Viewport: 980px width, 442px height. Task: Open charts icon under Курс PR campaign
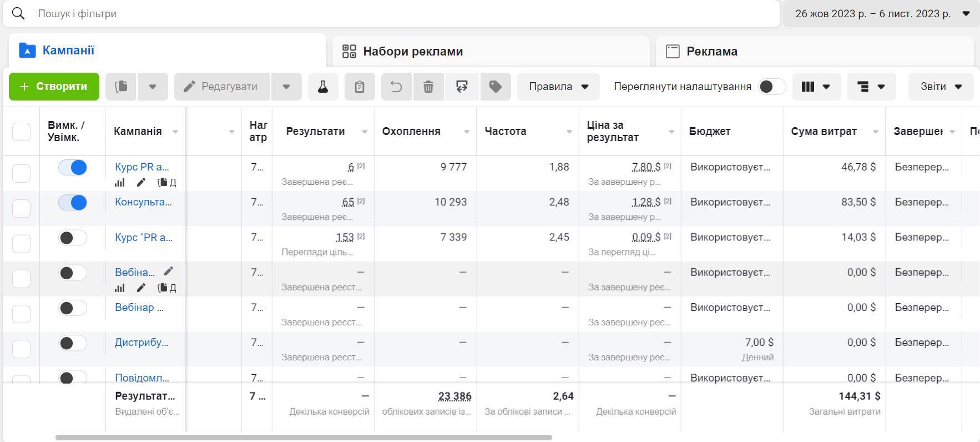pos(119,182)
